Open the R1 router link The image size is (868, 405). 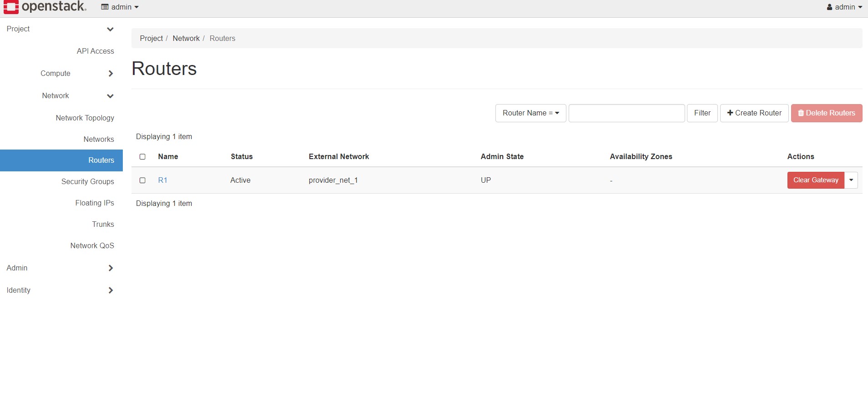tap(162, 180)
